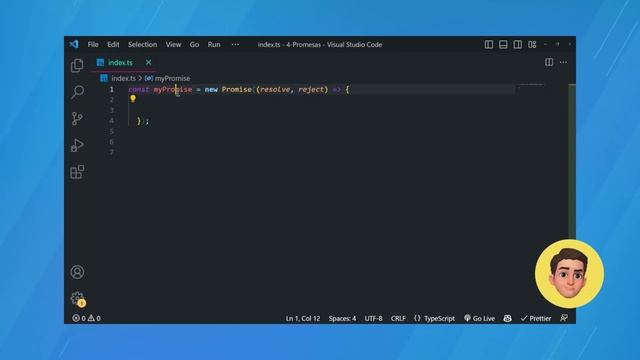Click the avatar face in the yellow circle
Viewport: 640px width, 360px height.
pos(569,274)
